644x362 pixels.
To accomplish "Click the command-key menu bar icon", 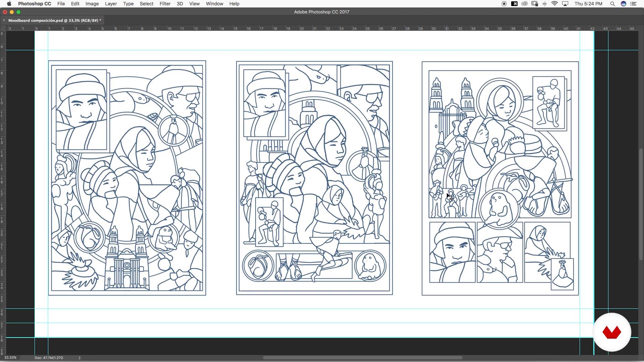I will [x=514, y=4].
